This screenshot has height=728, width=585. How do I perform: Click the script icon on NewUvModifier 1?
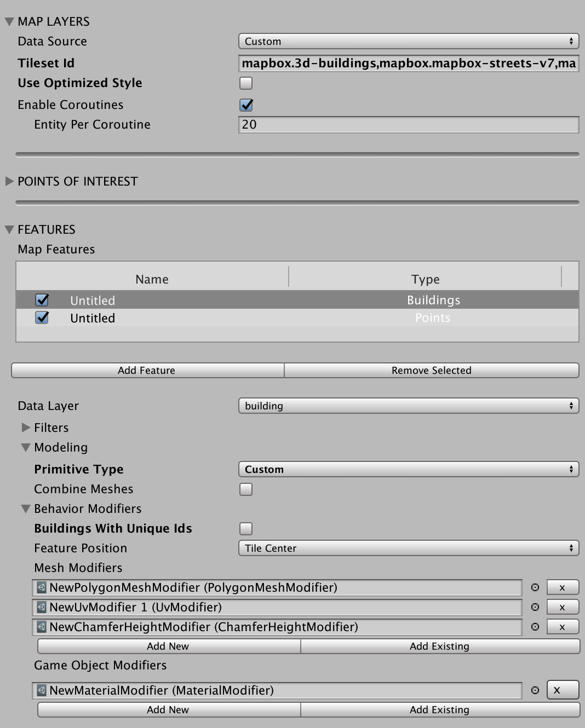point(41,607)
